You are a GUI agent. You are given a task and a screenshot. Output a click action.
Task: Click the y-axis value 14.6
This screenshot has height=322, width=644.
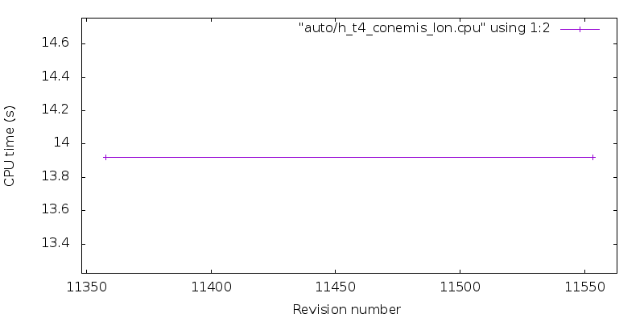point(55,43)
